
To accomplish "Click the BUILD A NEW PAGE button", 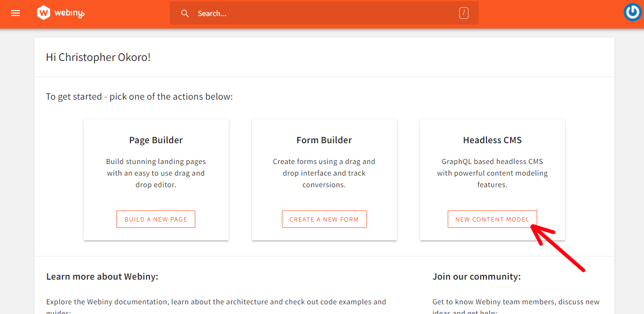I will click(x=156, y=219).
